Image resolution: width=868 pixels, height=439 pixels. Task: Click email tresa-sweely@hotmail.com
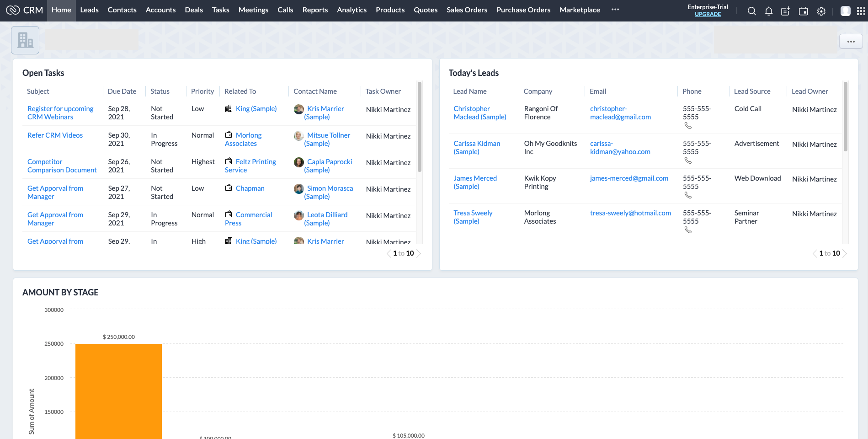[x=630, y=213]
